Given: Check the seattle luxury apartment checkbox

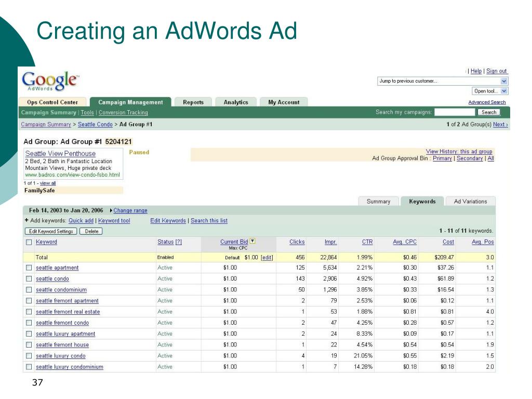Looking at the screenshot, I should (x=29, y=334).
